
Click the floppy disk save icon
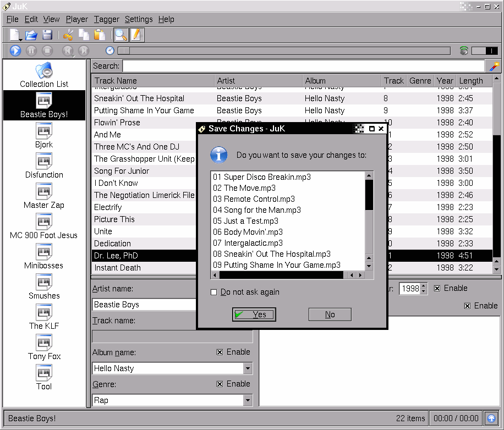(x=47, y=35)
